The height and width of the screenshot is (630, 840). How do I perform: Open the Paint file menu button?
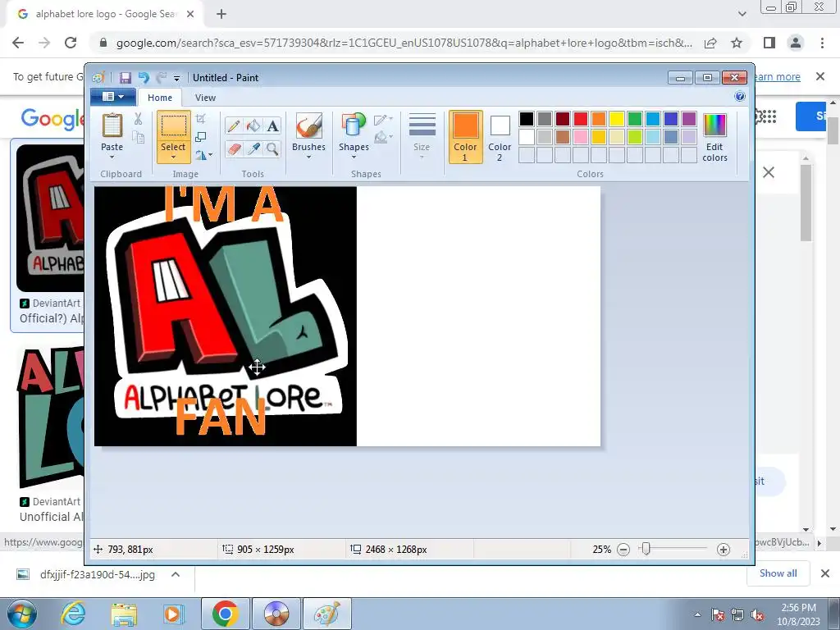click(x=113, y=97)
